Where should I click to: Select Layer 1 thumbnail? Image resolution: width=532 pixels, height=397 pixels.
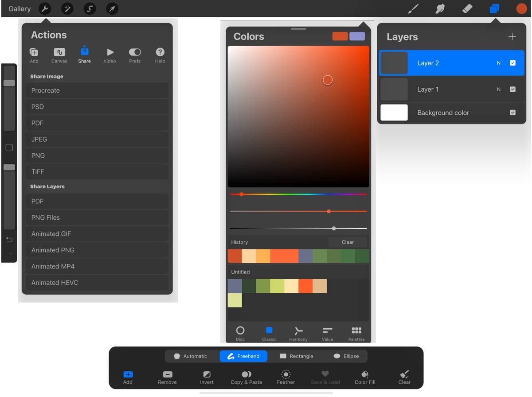[394, 89]
